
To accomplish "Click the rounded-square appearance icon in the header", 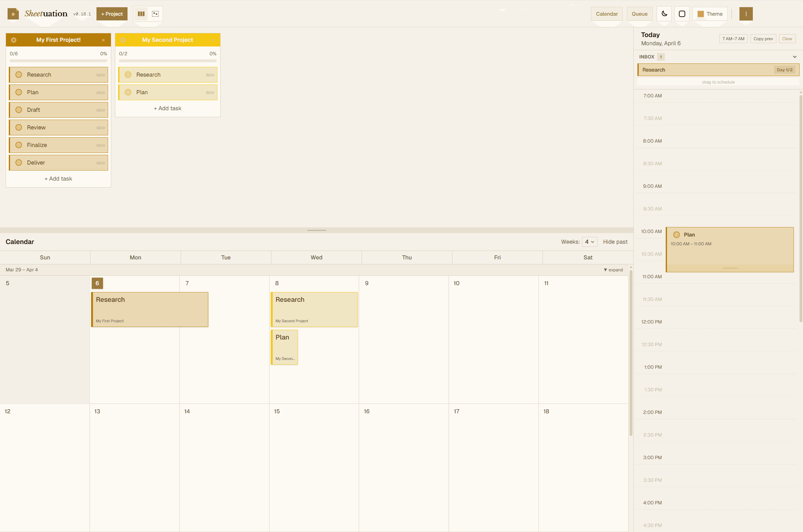I will (x=682, y=14).
